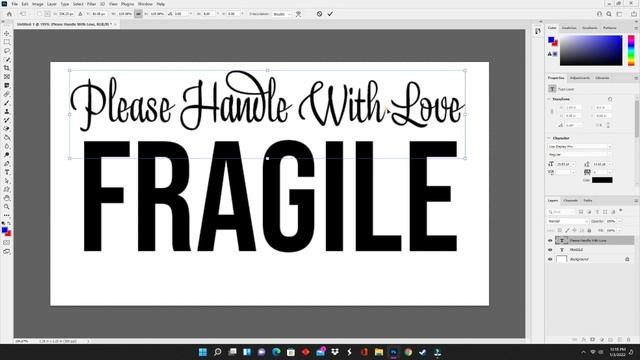Open Microsoft Edge from taskbar
This screenshot has width=640, height=360.
(x=276, y=352)
